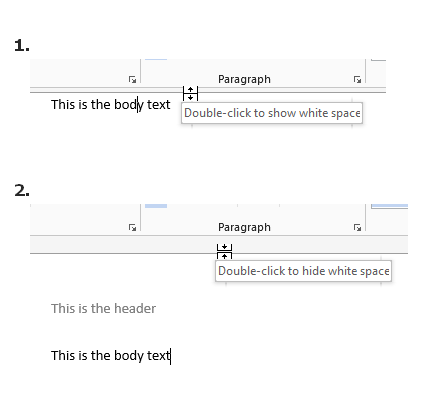Click the Paragraph group label in step 2
The width and height of the screenshot is (438, 419).
[x=244, y=227]
